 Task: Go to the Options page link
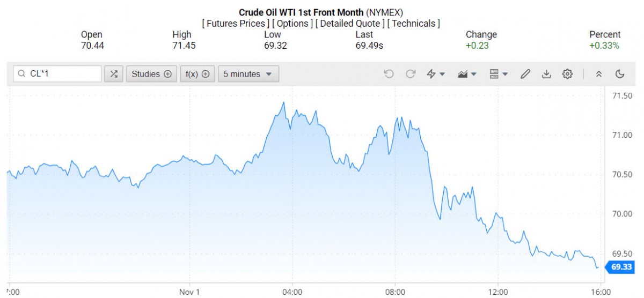click(x=292, y=24)
